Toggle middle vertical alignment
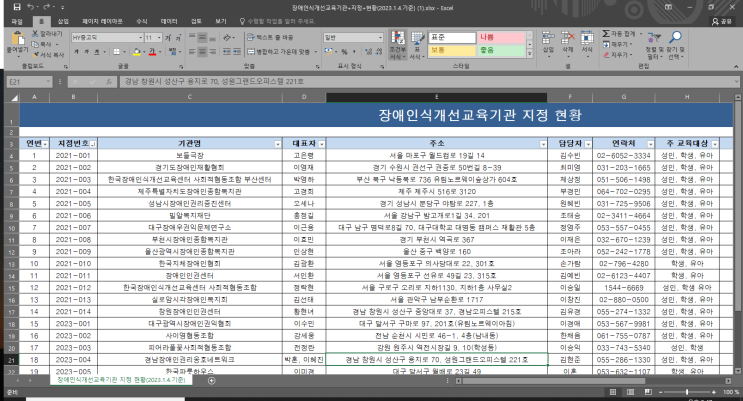 pos(202,37)
